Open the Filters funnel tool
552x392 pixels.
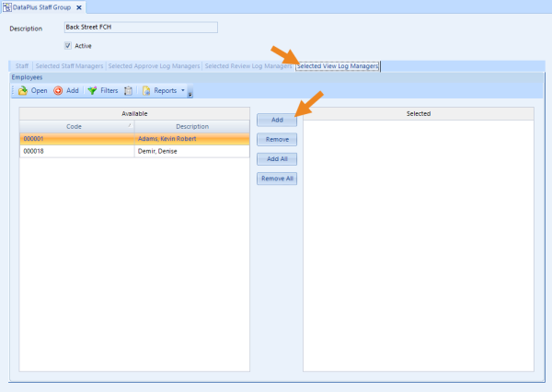[92, 91]
